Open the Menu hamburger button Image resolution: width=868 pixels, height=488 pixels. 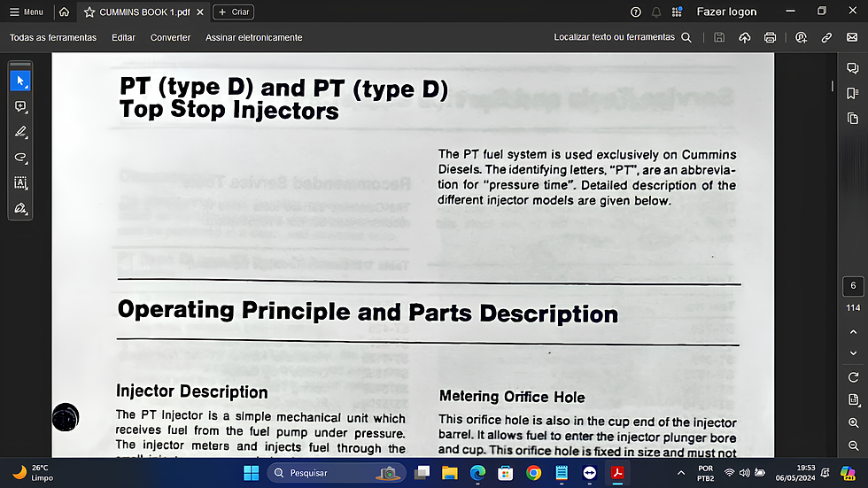[26, 12]
